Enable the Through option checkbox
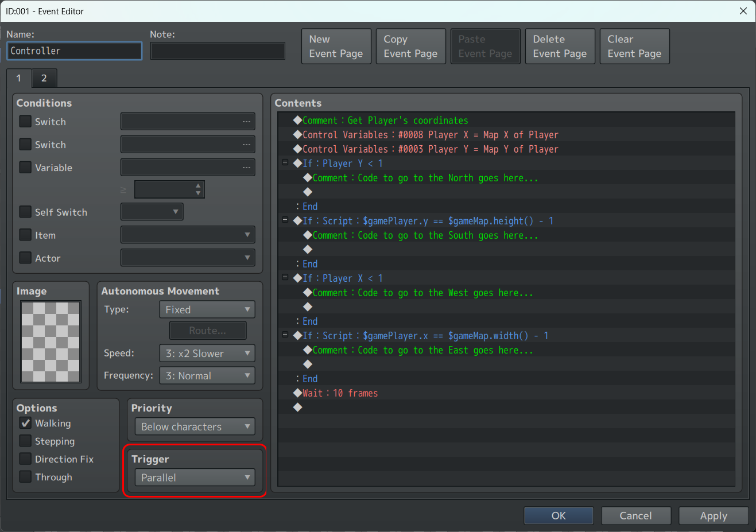Screen dimensions: 756x532 [x=26, y=477]
